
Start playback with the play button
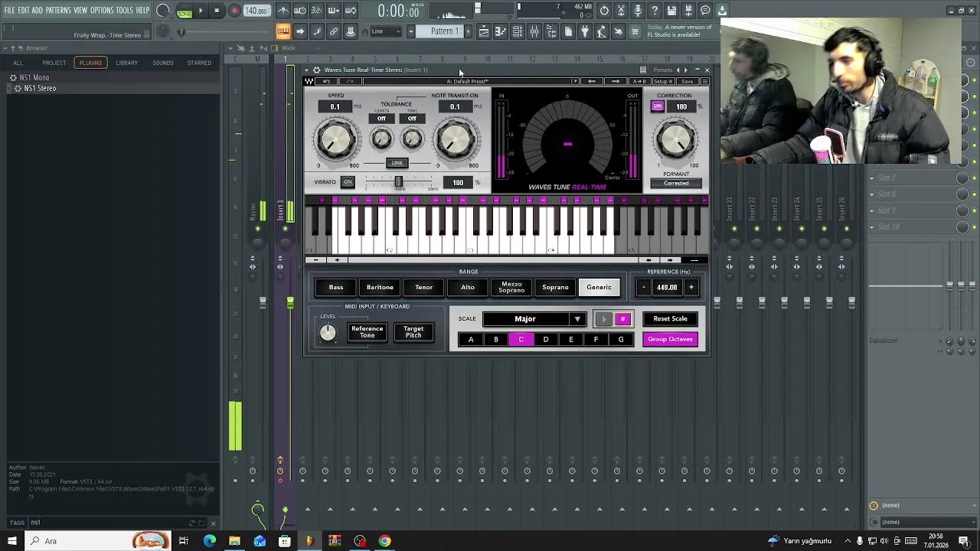click(201, 11)
